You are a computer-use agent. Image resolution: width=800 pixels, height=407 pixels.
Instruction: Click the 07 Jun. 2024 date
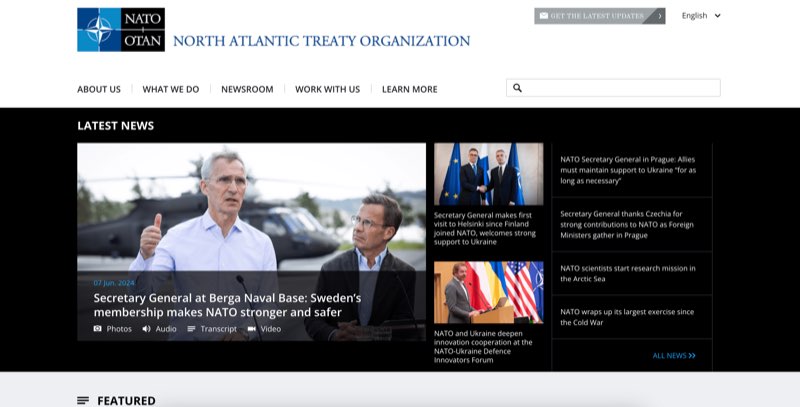click(x=114, y=283)
